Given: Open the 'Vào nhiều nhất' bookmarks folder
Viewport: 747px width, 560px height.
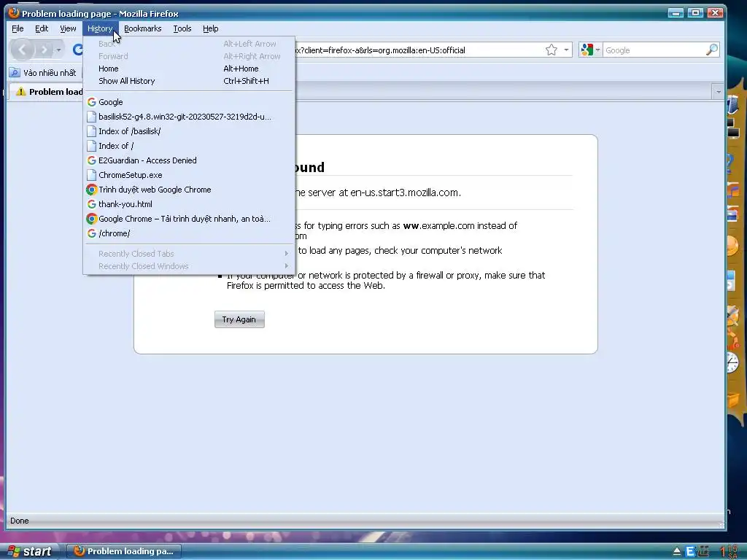Looking at the screenshot, I should pyautogui.click(x=43, y=73).
